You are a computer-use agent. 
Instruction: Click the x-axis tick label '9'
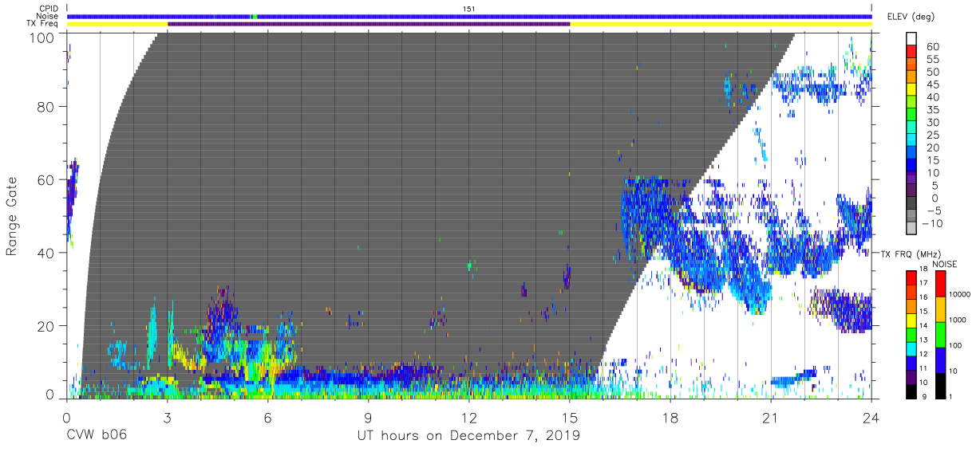coord(368,416)
